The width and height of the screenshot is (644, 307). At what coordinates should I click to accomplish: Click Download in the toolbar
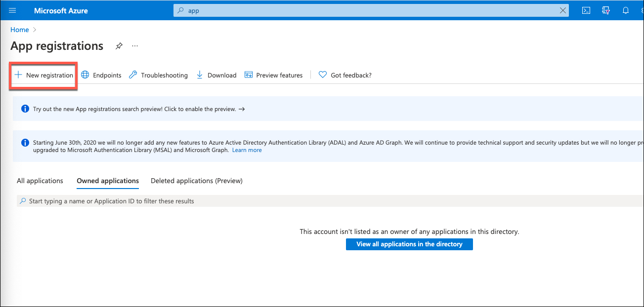pos(216,75)
